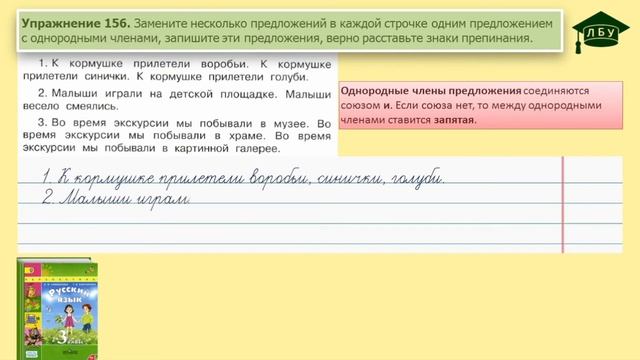Click the 'Упражнение 156.' heading
640x360 pixels.
[x=76, y=23]
